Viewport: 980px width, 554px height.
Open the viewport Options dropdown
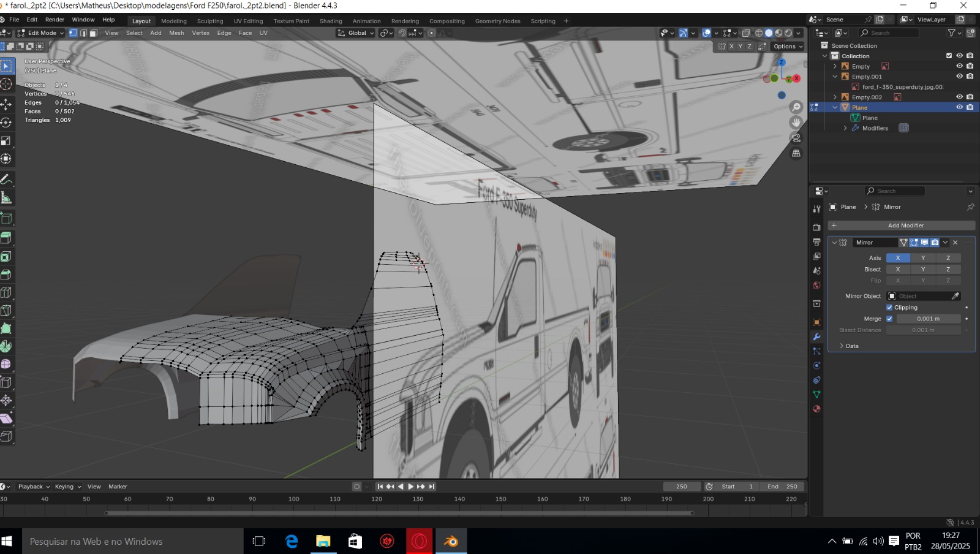pos(788,47)
